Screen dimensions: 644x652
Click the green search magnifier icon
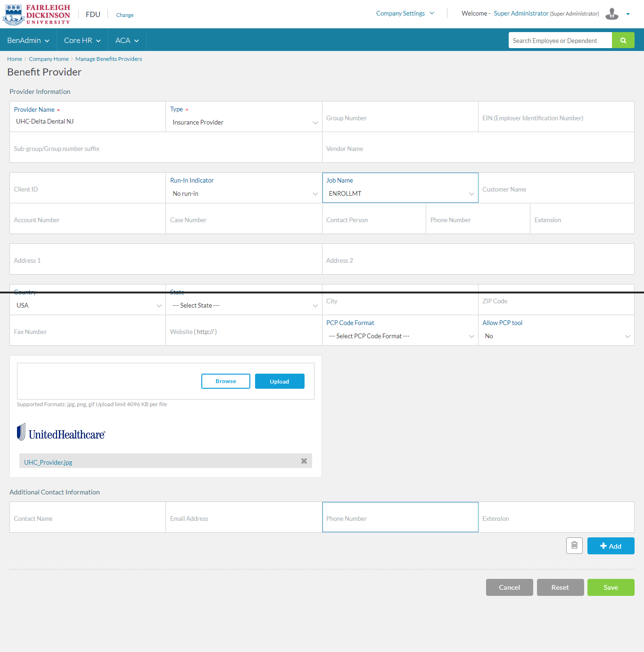coord(623,41)
